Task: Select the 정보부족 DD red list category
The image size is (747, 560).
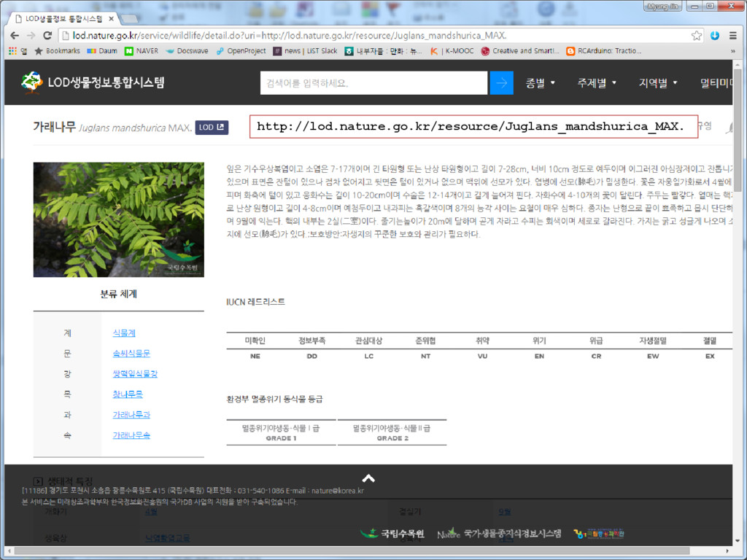Action: (311, 348)
